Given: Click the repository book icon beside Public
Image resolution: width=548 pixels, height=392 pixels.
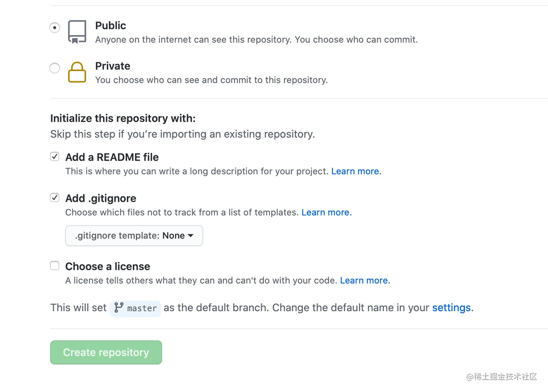Looking at the screenshot, I should [x=76, y=30].
